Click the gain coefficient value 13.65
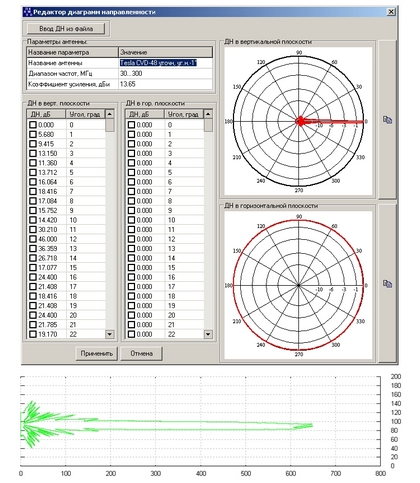Image resolution: width=420 pixels, height=483 pixels. pos(127,84)
